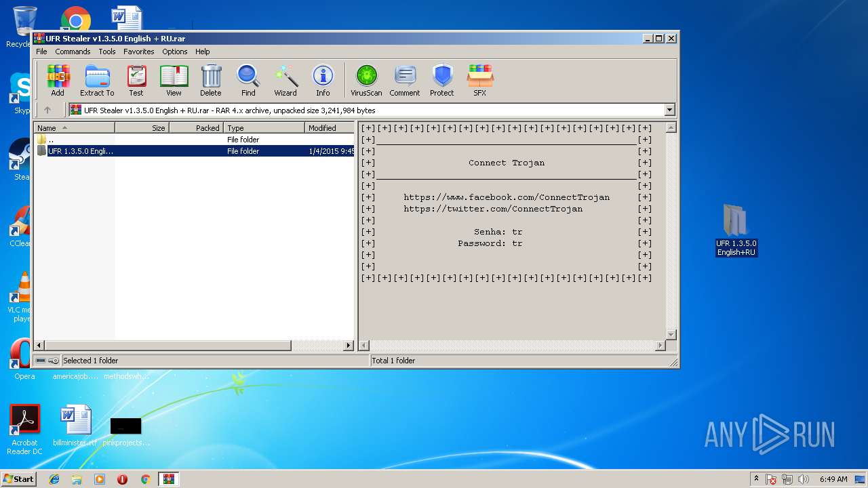Expand the archive path dropdown
868x488 pixels.
pos(670,110)
